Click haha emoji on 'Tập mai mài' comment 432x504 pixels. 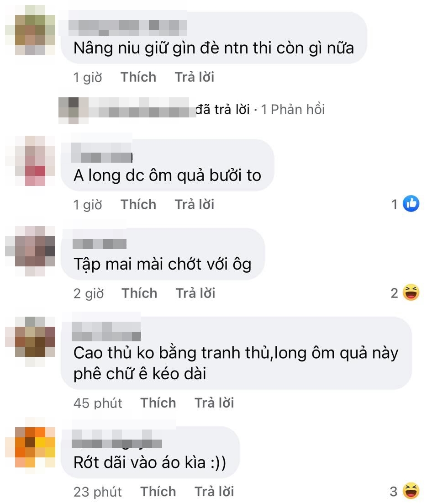(411, 292)
